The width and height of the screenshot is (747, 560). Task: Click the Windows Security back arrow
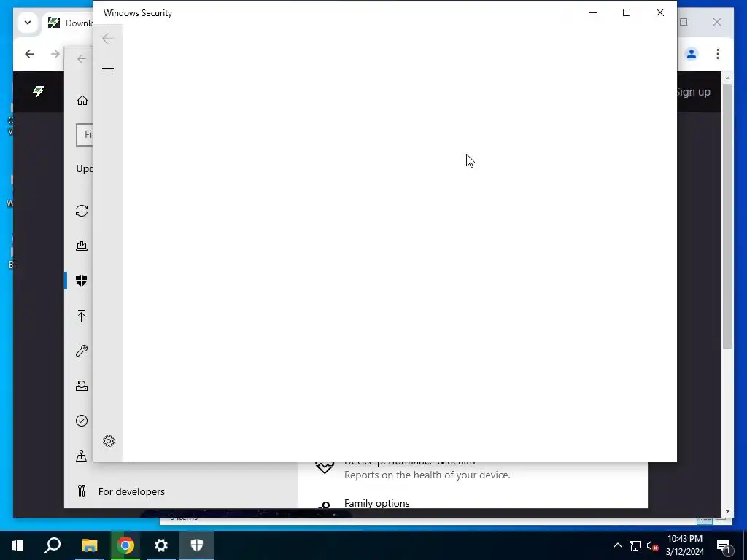(x=108, y=39)
